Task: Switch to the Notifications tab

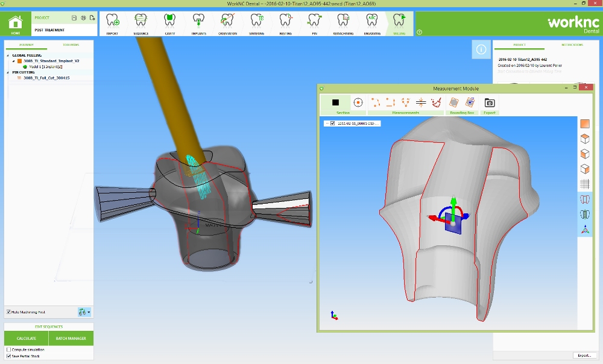Action: pos(572,45)
